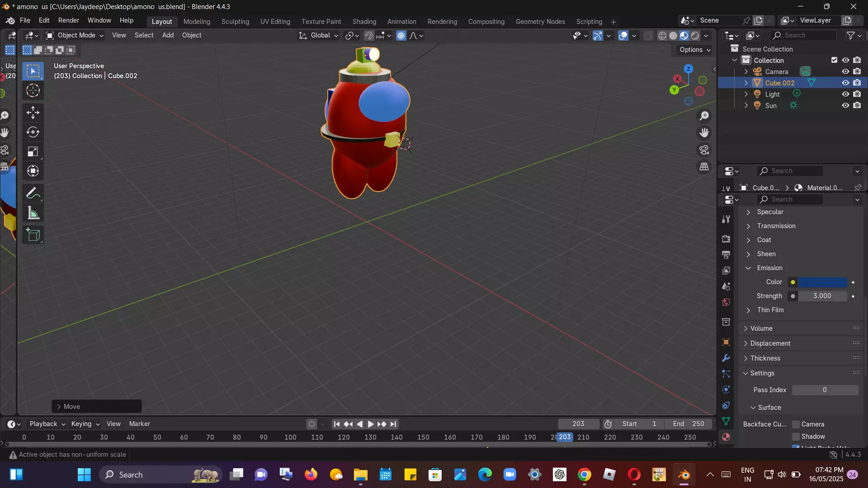
Task: Activate the Scale tool
Action: tap(33, 152)
